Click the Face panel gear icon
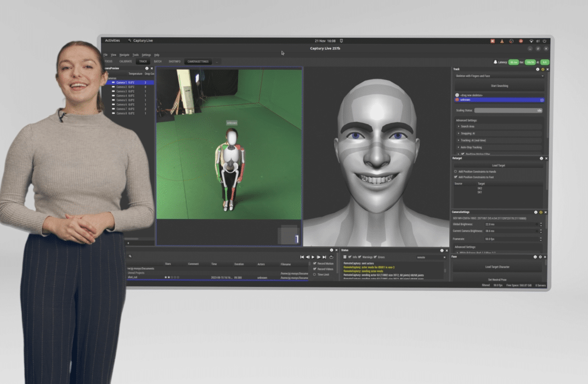 click(x=540, y=257)
